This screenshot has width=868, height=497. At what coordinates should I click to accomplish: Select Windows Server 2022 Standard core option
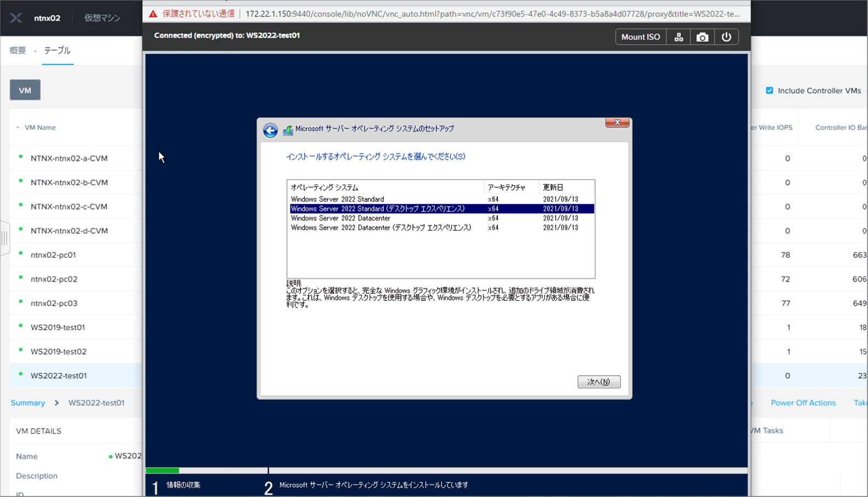[441, 199]
